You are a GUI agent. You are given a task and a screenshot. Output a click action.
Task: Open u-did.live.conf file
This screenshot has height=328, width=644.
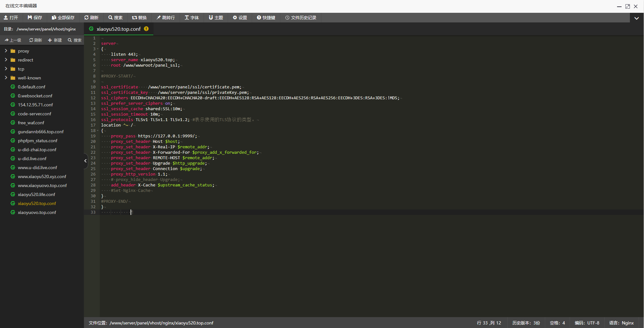32,159
